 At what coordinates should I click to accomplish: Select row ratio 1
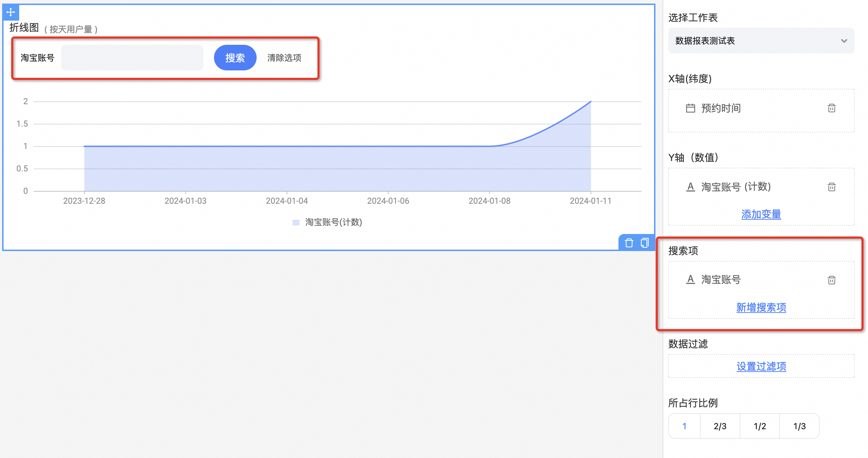(x=684, y=426)
